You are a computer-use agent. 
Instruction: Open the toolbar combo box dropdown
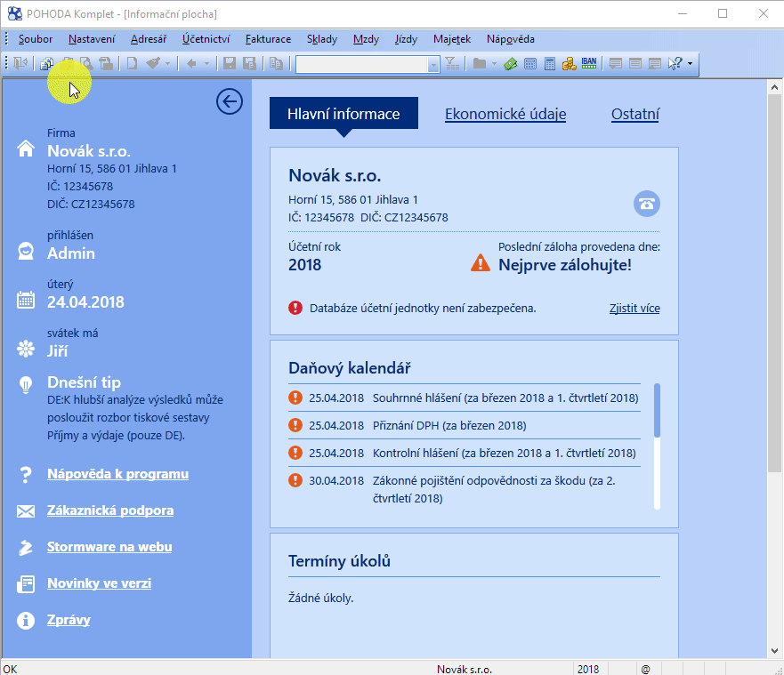[x=433, y=64]
